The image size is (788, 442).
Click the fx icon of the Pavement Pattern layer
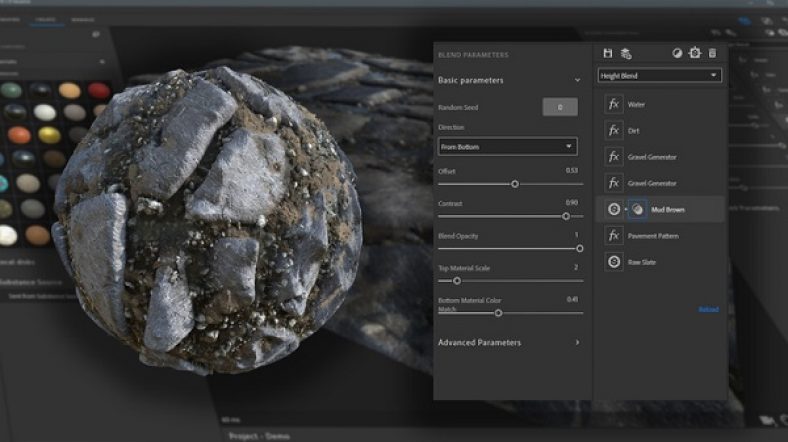pos(614,236)
